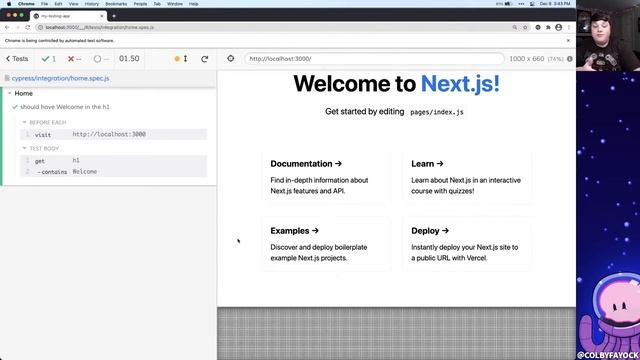
Task: Open the Apple menu
Action: point(9,4)
